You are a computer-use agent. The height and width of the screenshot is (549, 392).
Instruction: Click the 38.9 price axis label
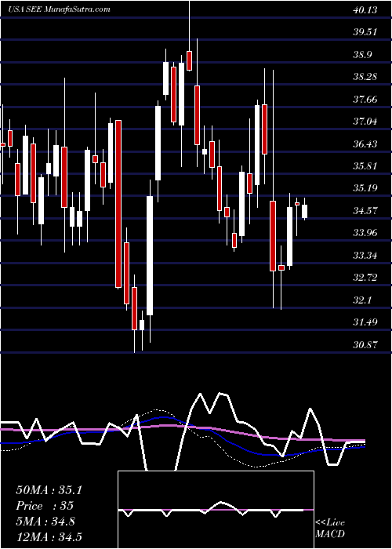pos(362,55)
